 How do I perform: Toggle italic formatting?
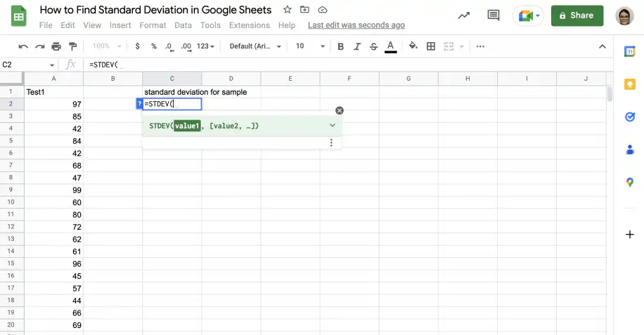(x=357, y=46)
